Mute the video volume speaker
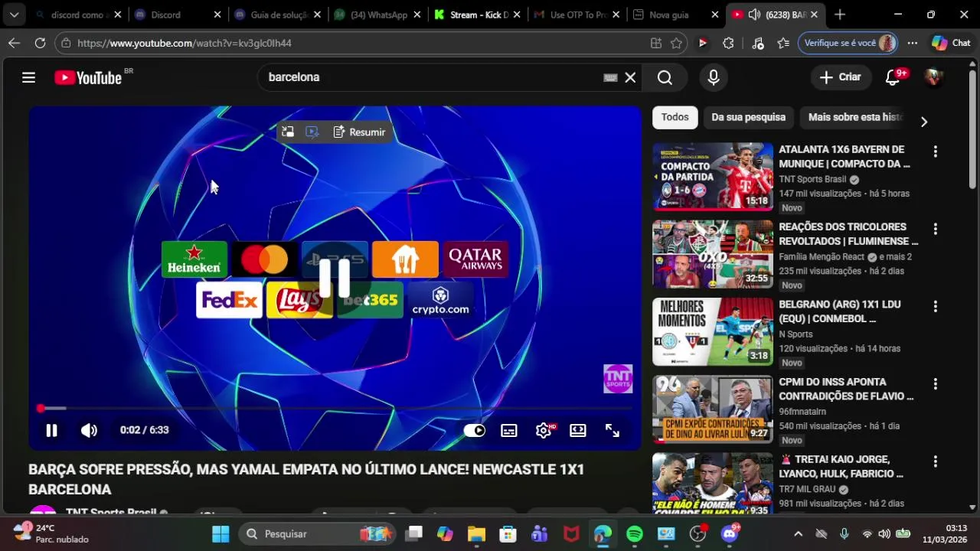 (x=89, y=430)
